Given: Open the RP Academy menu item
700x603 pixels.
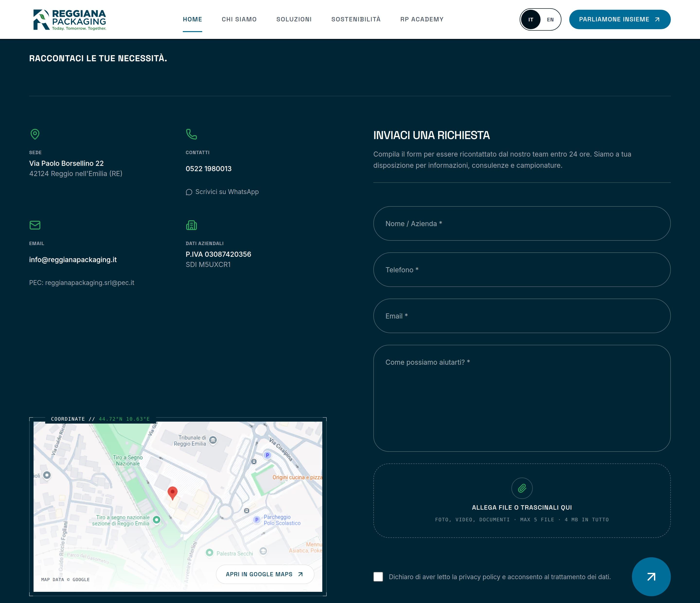Looking at the screenshot, I should click(422, 19).
